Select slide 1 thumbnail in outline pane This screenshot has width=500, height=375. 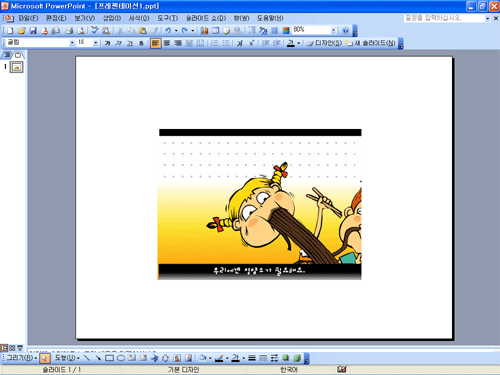[16, 67]
